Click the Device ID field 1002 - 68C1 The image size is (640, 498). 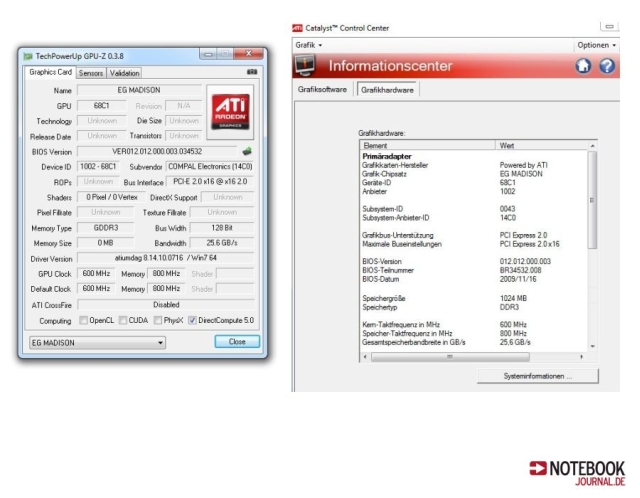(98, 167)
